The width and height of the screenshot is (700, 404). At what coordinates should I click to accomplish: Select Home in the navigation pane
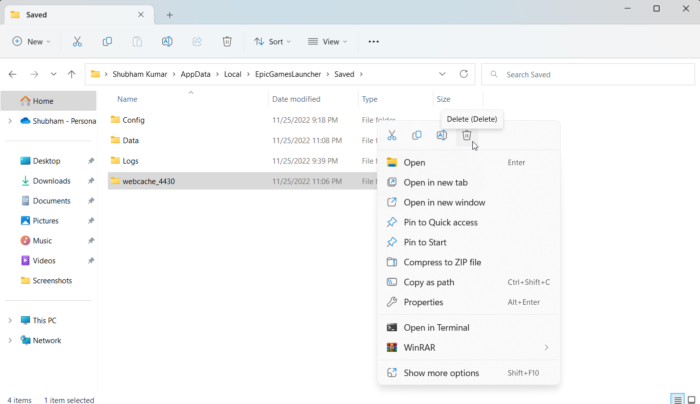pyautogui.click(x=48, y=101)
